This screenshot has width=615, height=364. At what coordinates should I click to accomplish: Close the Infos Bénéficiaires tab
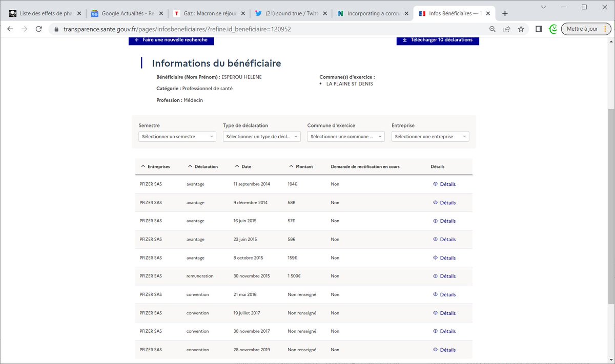click(488, 13)
